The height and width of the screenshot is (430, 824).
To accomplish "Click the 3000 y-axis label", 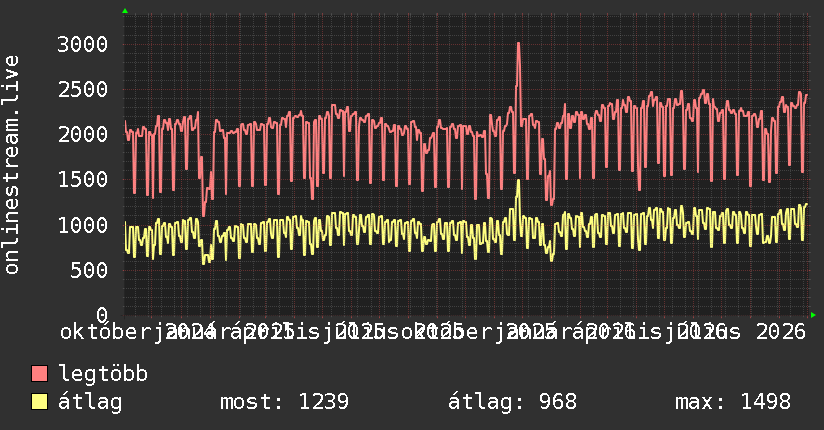I will 83,44.
